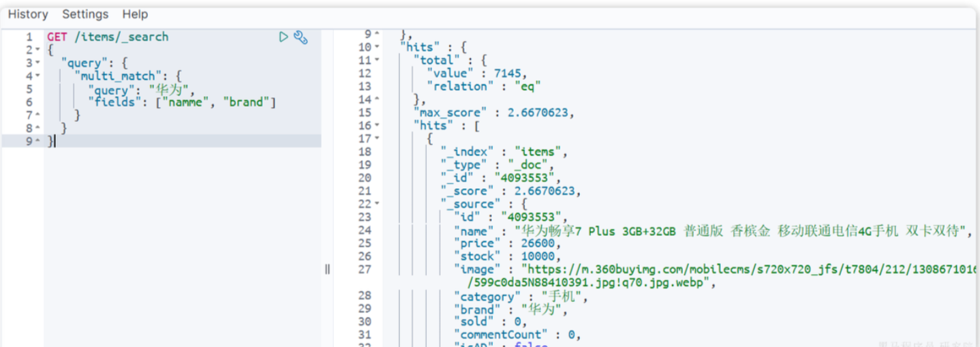The height and width of the screenshot is (347, 980).
Task: Click the "price" : 26600 line
Action: [508, 243]
